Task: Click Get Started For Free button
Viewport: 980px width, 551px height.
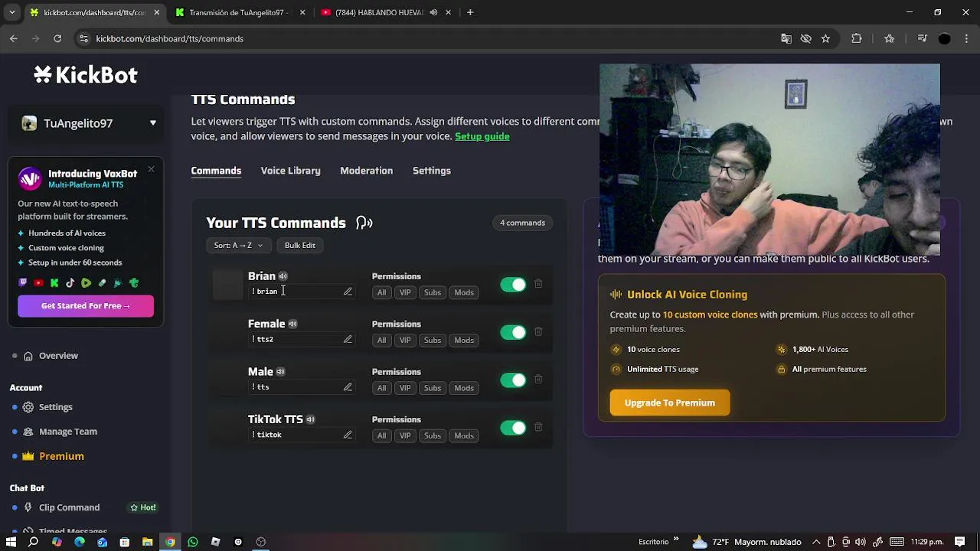Action: [x=86, y=306]
